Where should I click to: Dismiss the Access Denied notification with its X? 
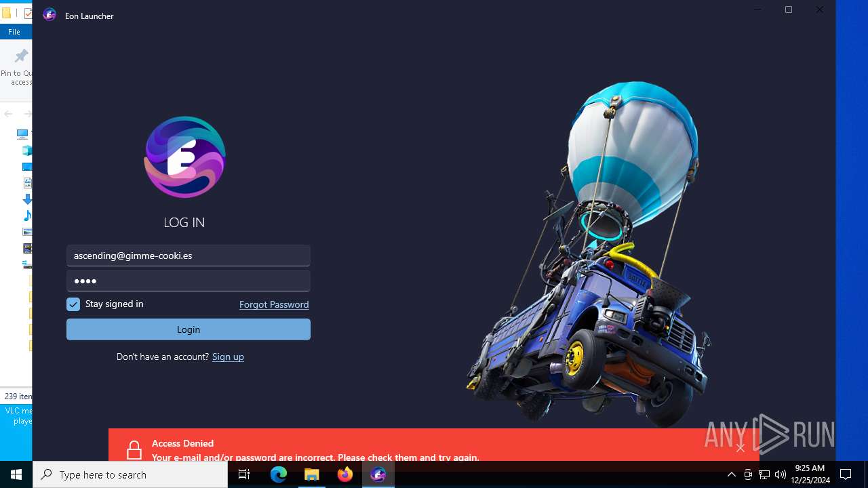pyautogui.click(x=741, y=447)
